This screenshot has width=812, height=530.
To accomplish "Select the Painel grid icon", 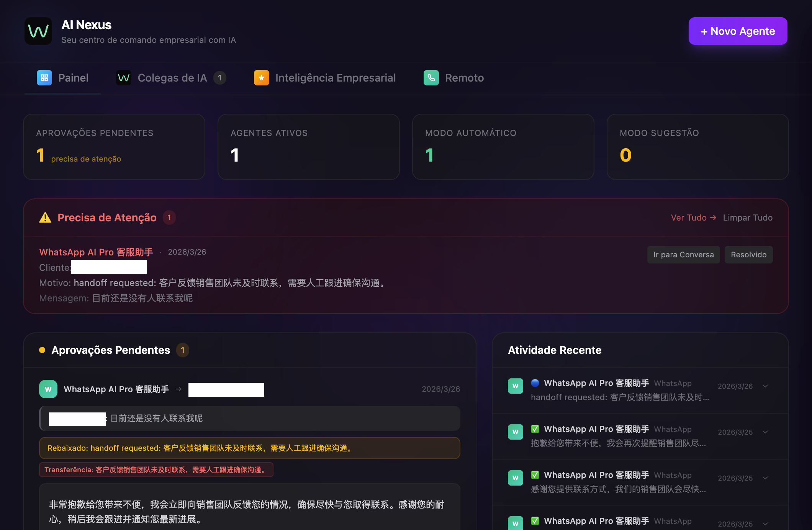I will (44, 78).
